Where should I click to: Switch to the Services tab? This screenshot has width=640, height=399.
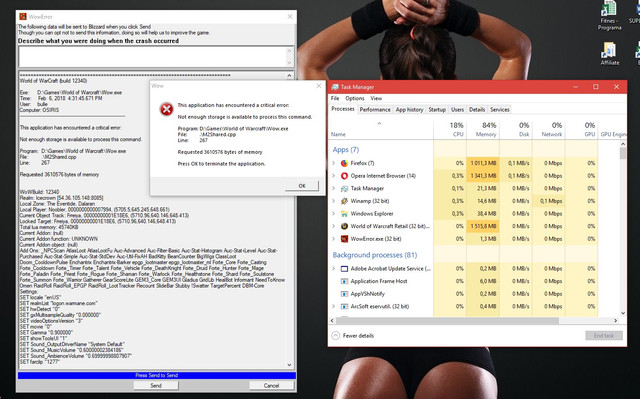click(500, 110)
